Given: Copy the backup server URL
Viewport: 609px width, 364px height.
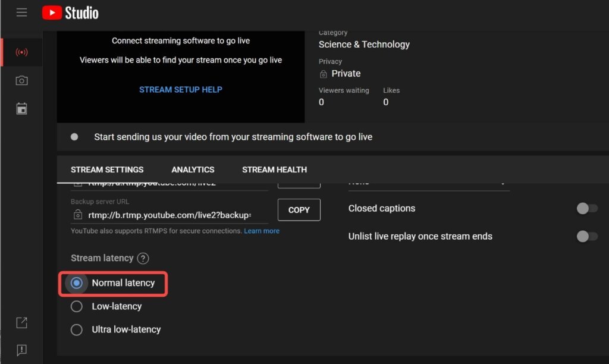Looking at the screenshot, I should 299,210.
